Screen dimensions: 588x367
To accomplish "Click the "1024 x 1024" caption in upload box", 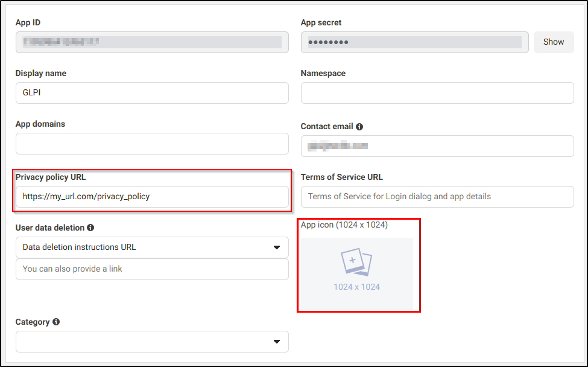I will coord(356,287).
